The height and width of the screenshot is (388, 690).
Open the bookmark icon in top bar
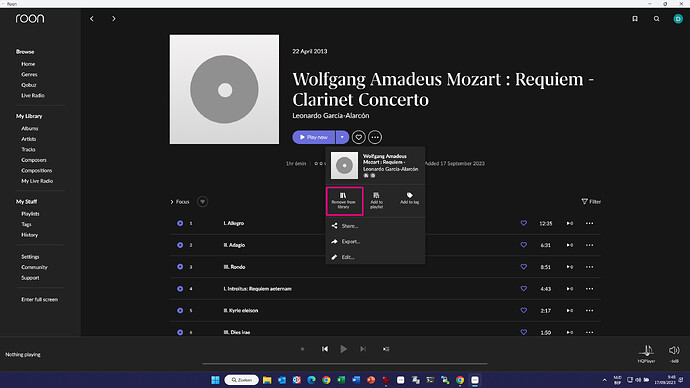tap(635, 18)
